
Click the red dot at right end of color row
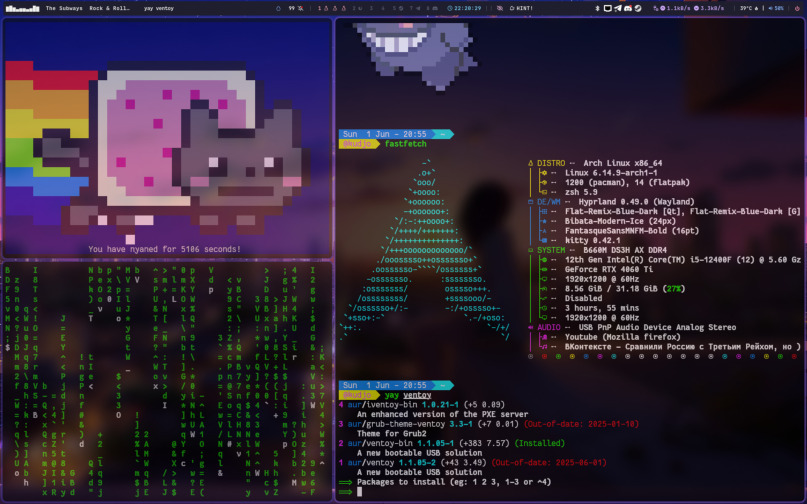tap(794, 356)
